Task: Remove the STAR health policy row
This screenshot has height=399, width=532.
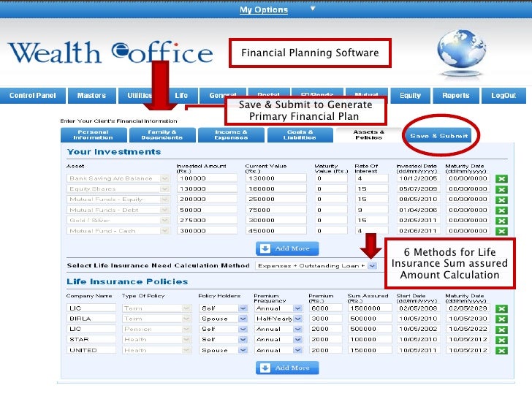Action: 501,341
